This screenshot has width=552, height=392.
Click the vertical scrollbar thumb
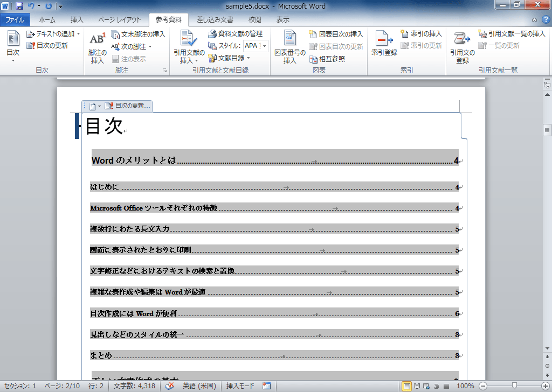[x=547, y=130]
